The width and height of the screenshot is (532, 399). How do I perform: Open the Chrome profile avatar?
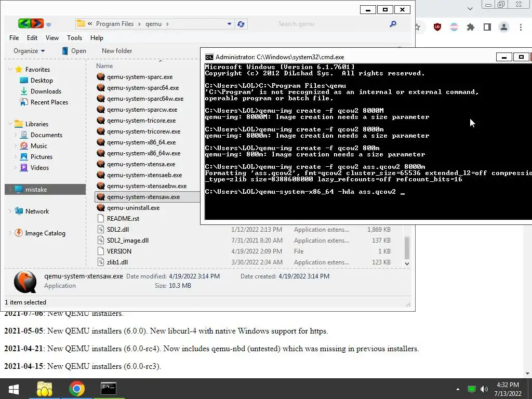[504, 27]
